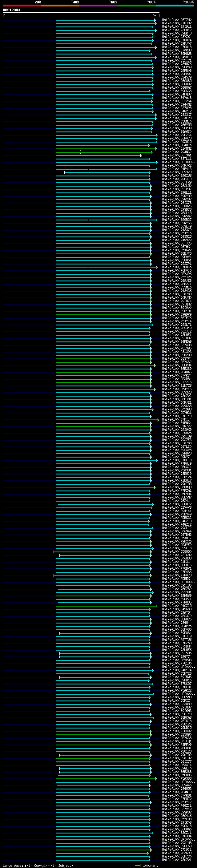Viewport: 197px width, 868px height.
Task: Select the UniRef100_B9RYQ9 label
Action: click(177, 196)
